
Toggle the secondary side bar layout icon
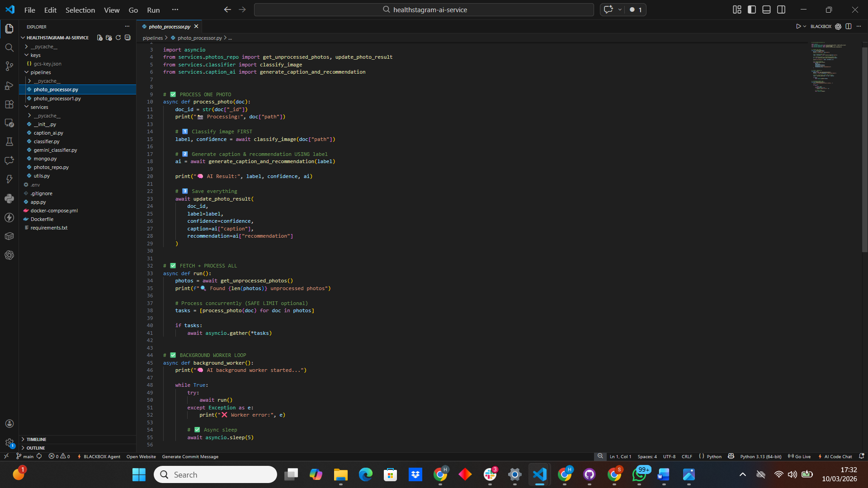point(781,9)
